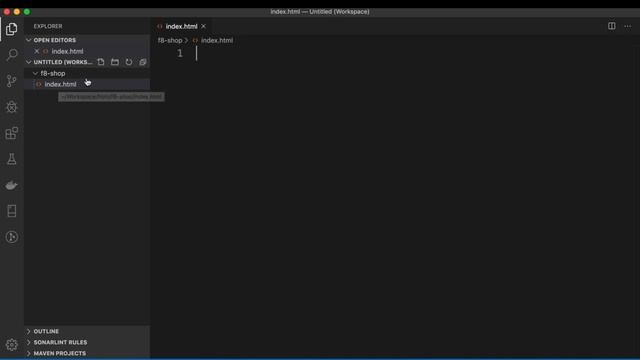
Task: Open the bookmark panel icon in activity bar
Action: pos(11,211)
